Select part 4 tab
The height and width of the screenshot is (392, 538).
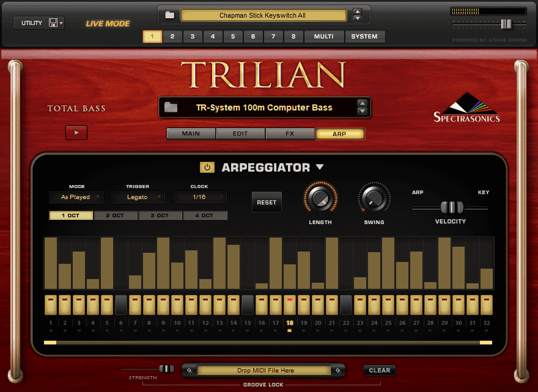tap(213, 36)
